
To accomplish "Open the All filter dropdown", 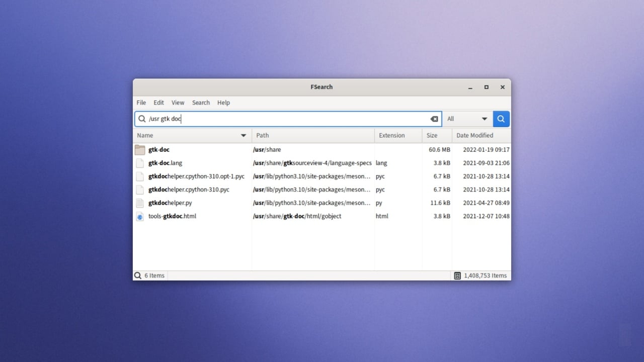I will click(x=467, y=119).
